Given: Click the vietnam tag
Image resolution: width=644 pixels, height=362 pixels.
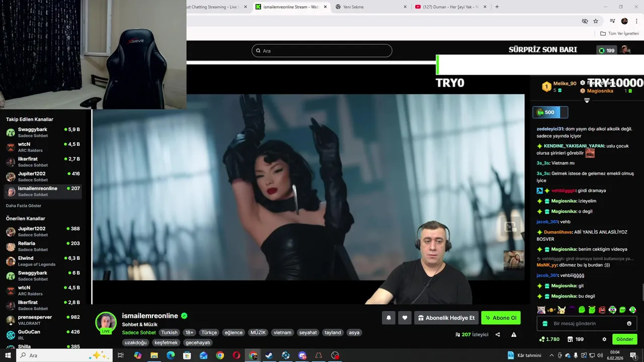Looking at the screenshot, I should tap(282, 332).
